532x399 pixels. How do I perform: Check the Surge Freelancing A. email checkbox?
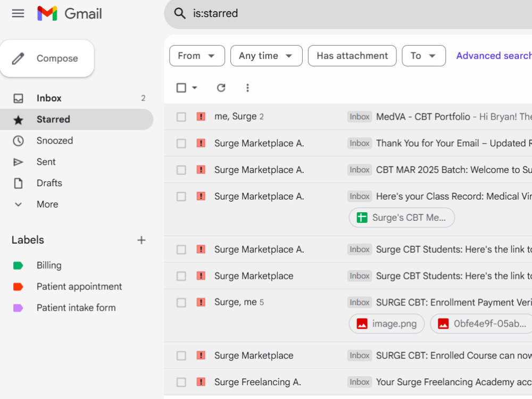point(181,383)
